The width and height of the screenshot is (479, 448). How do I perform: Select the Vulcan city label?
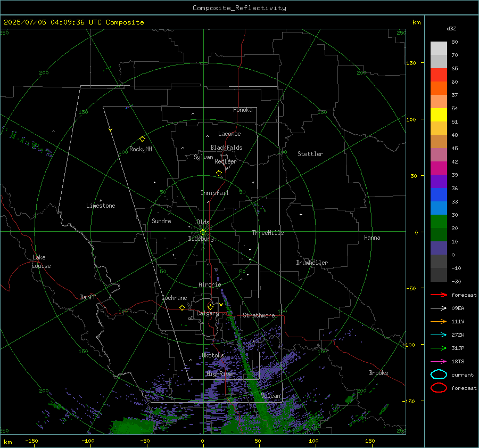tap(270, 396)
